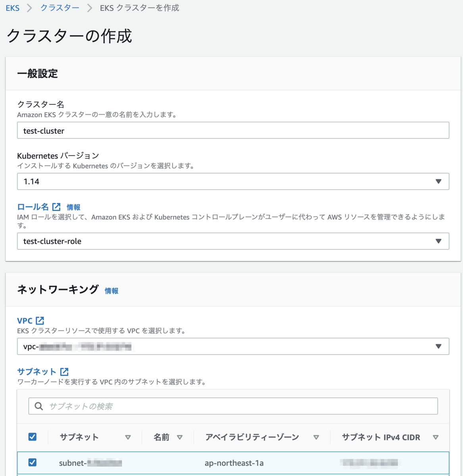
Task: Click the magnifier icon in subnet search
Action: point(39,406)
